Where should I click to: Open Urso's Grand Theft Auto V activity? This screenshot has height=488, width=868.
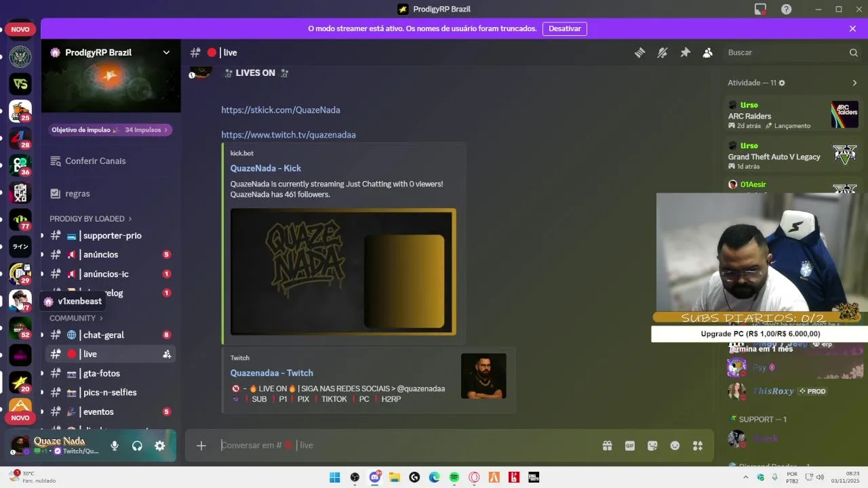[x=793, y=156]
